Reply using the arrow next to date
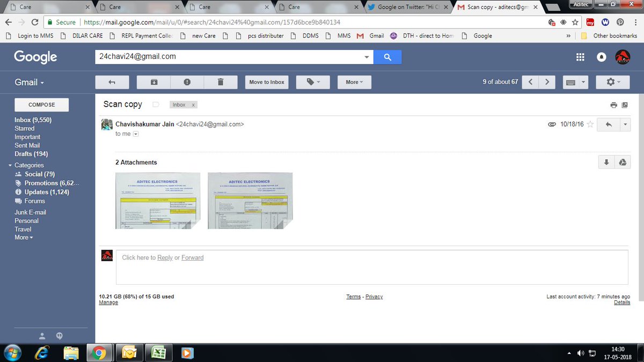Viewport: 644px width, 362px height. coord(609,124)
